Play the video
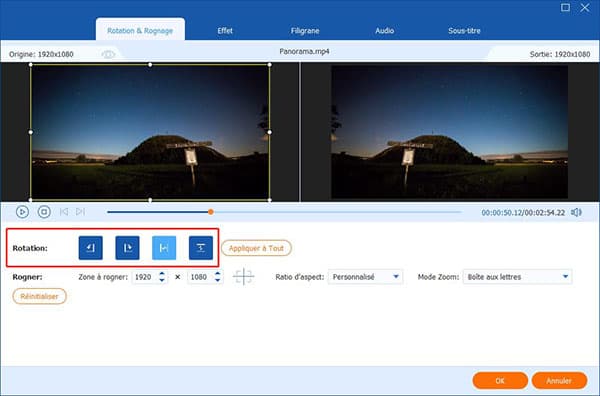Screen dimensions: 600x396 22,212
